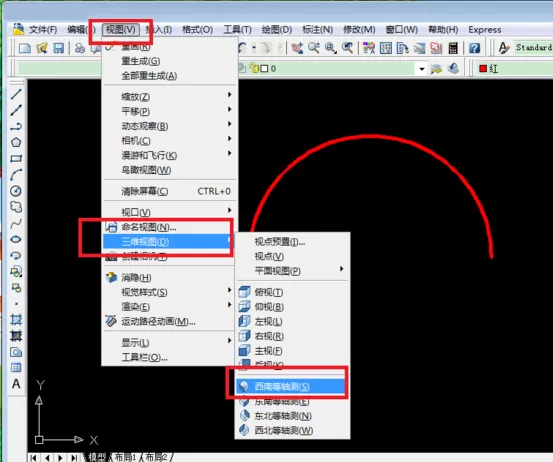Select the Line tool in the draw toolbar
This screenshot has height=462, width=553.
(16, 94)
